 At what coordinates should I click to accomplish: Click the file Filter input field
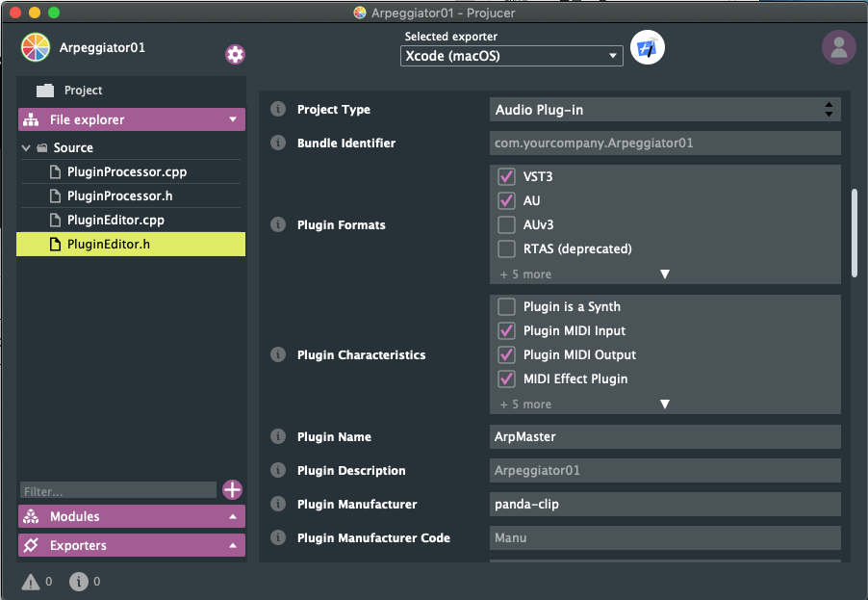[118, 491]
